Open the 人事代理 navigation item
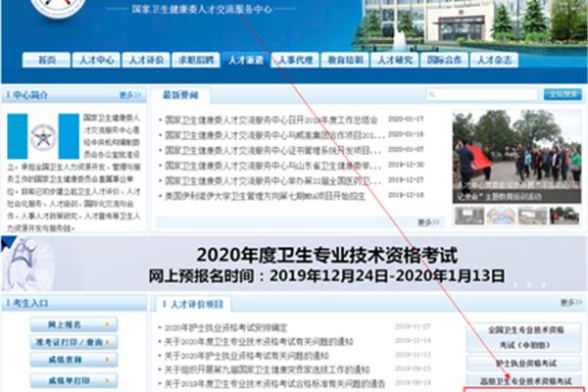The height and width of the screenshot is (392, 588). (295, 60)
